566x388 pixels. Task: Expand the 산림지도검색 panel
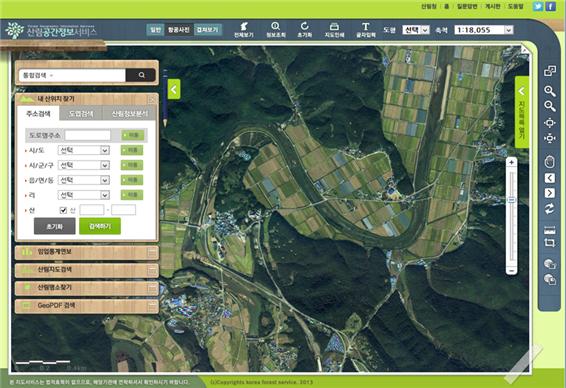87,270
